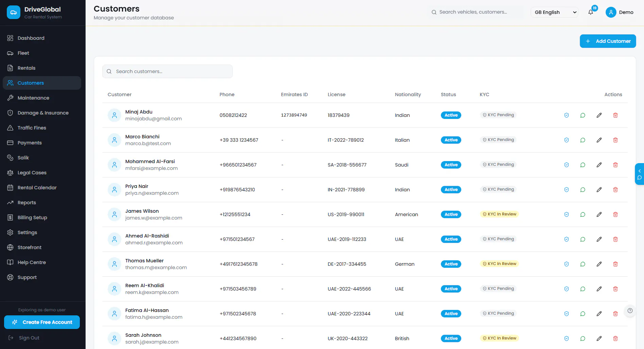This screenshot has height=349, width=644.
Task: Open KYC shield icon for Minaj Abdu
Action: [566, 115]
